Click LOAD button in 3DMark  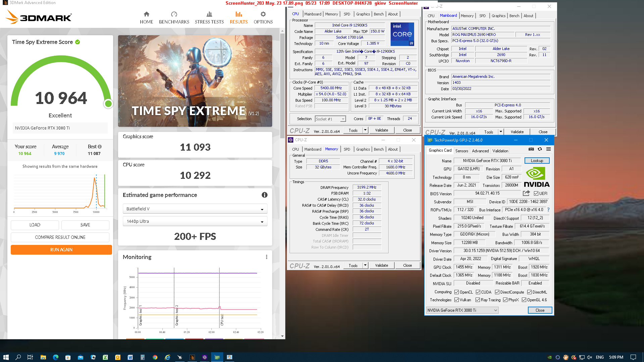[35, 225]
